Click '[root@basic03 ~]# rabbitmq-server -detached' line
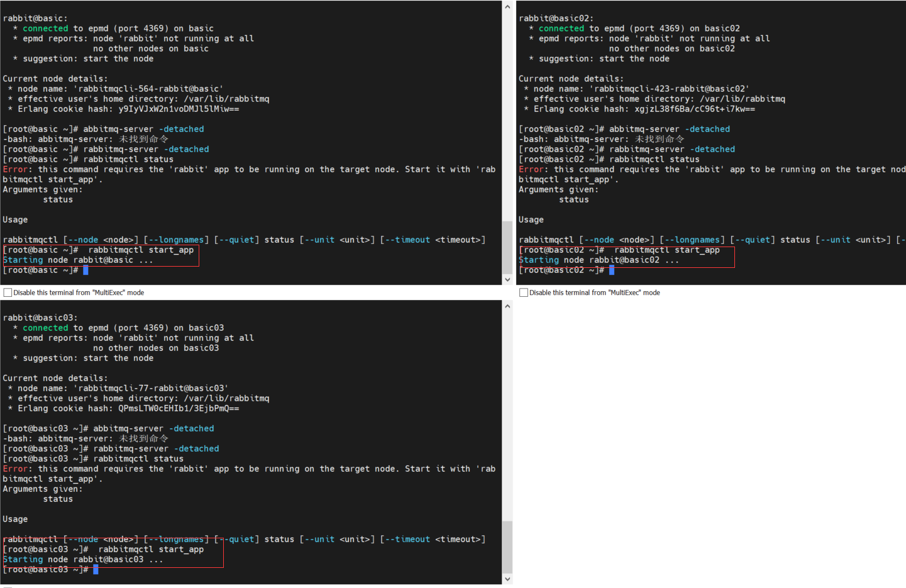Viewport: 906px width, 588px height. (111, 448)
